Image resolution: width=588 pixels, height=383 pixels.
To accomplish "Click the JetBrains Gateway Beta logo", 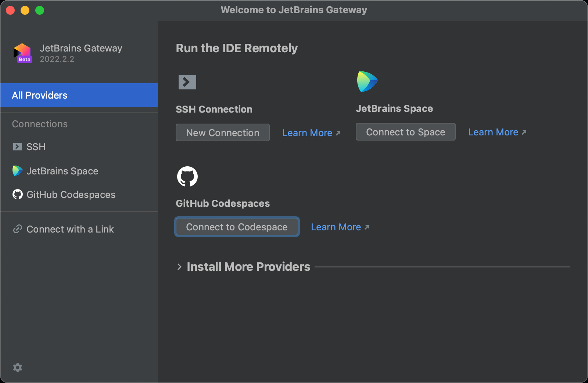I will (23, 53).
